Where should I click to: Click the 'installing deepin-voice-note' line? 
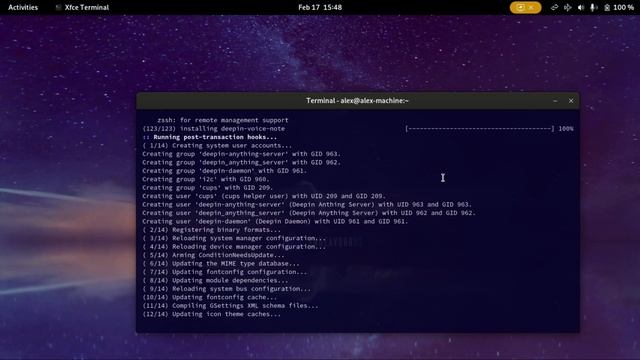[x=214, y=129]
